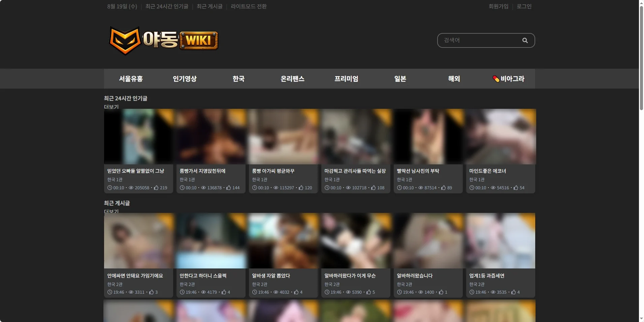644x322 pixels.
Task: Open the 서울유흥 menu item
Action: [x=131, y=79]
